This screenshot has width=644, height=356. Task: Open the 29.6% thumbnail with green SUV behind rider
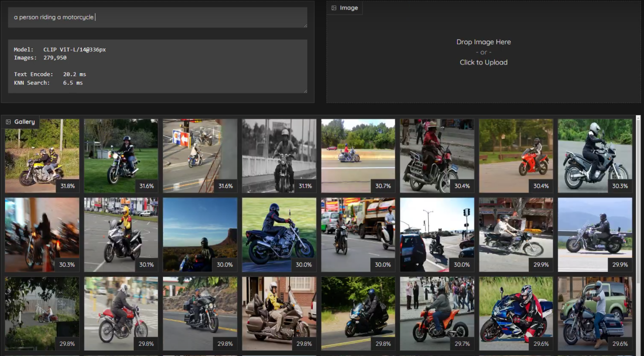(595, 313)
